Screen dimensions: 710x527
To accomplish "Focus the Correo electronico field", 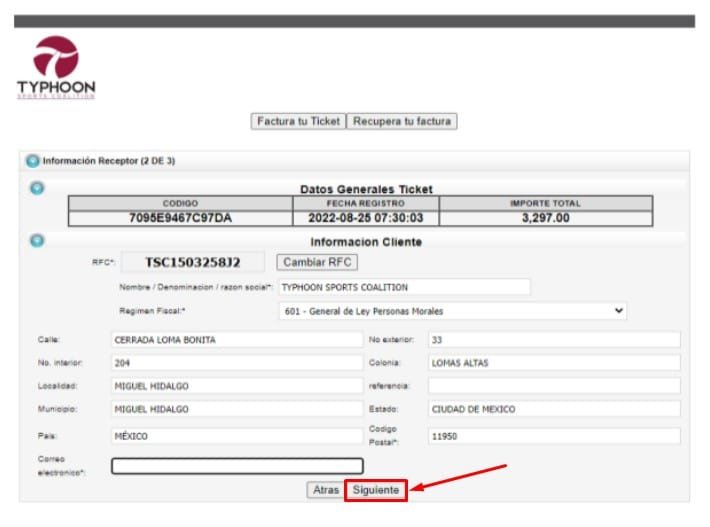I will coord(237,466).
